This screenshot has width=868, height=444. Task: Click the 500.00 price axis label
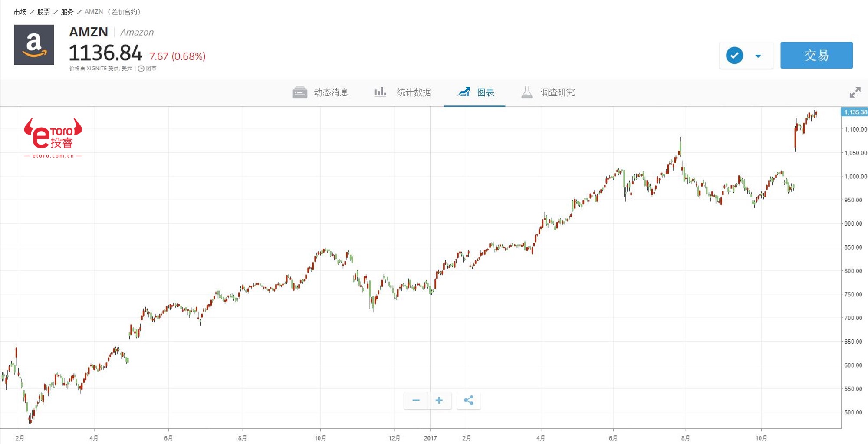click(x=853, y=412)
